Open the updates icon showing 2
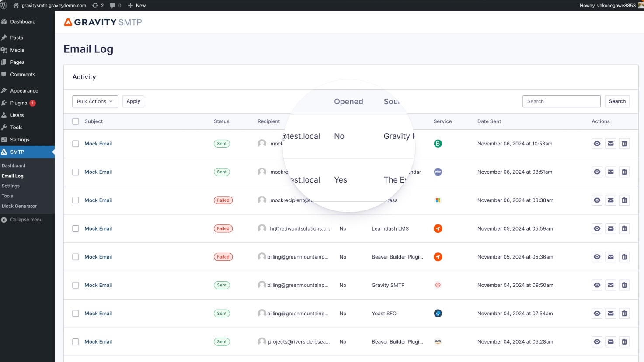Screen dimensions: 644x362 click(98, 5)
